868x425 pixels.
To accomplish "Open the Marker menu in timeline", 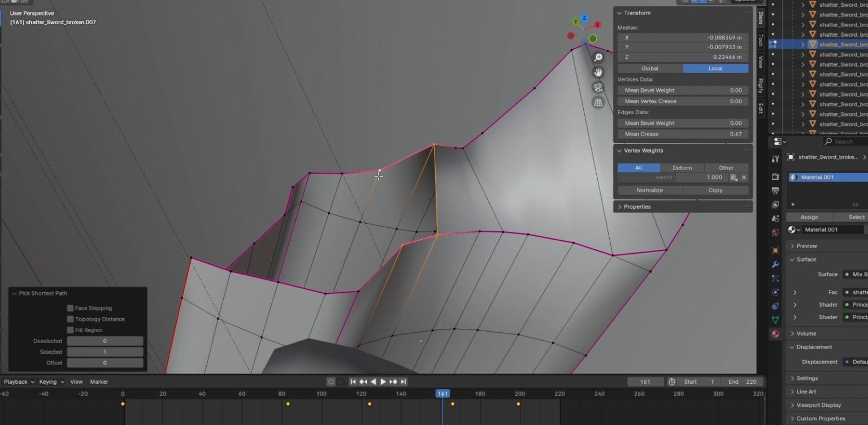I will coord(99,382).
